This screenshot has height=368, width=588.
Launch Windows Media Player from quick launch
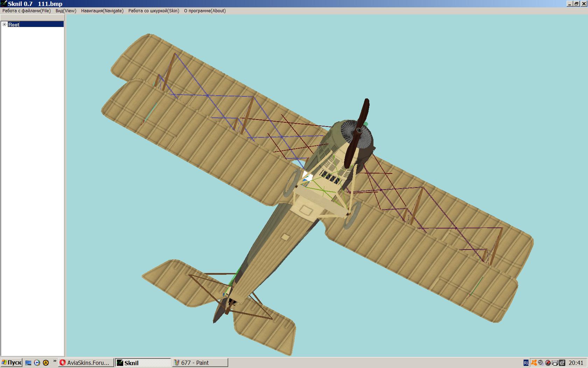pos(37,363)
